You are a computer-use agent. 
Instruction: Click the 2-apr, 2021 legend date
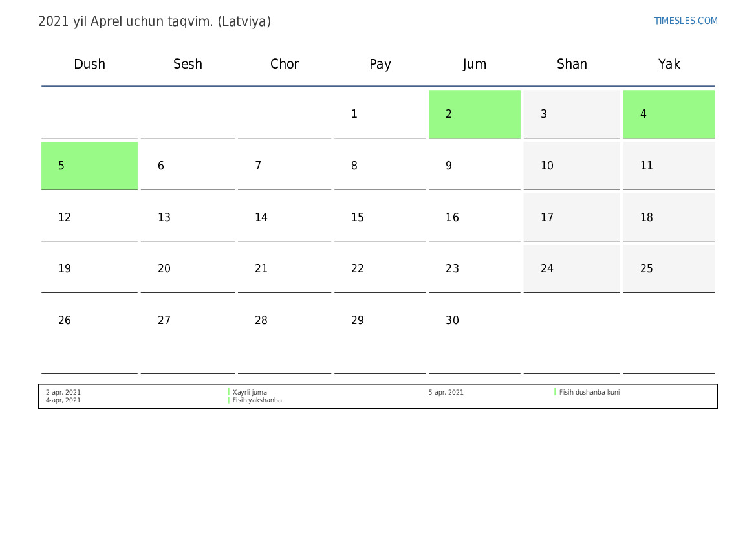click(63, 392)
